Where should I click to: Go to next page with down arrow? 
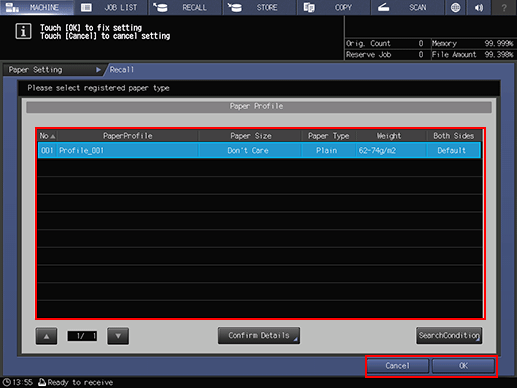[x=118, y=336]
